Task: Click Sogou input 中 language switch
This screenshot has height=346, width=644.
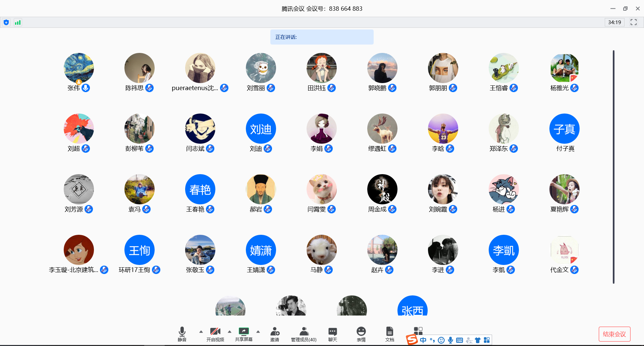Action: coord(423,340)
